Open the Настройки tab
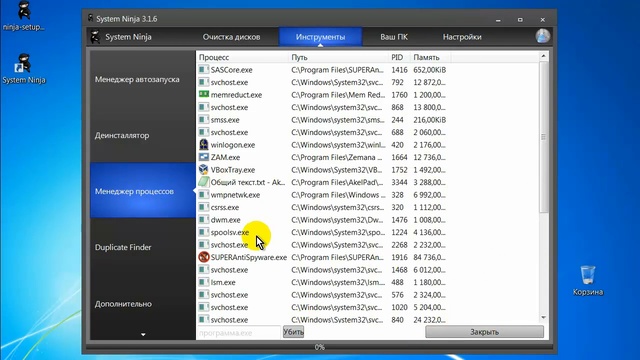640x360 pixels. tap(462, 37)
